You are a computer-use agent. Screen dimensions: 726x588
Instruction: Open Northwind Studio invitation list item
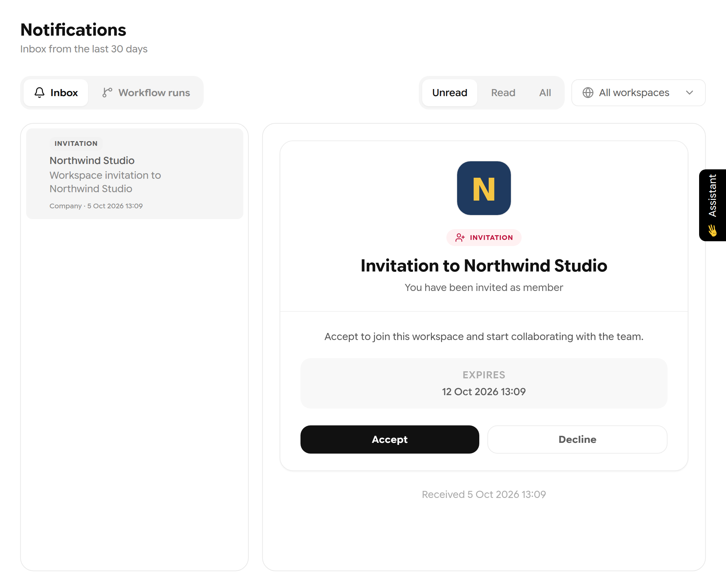click(135, 174)
